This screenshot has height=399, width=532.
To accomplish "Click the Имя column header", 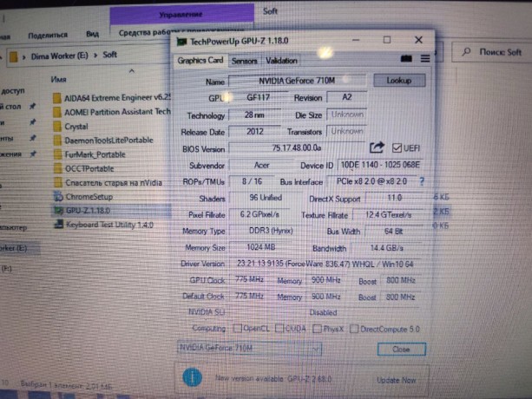I will pyautogui.click(x=58, y=79).
